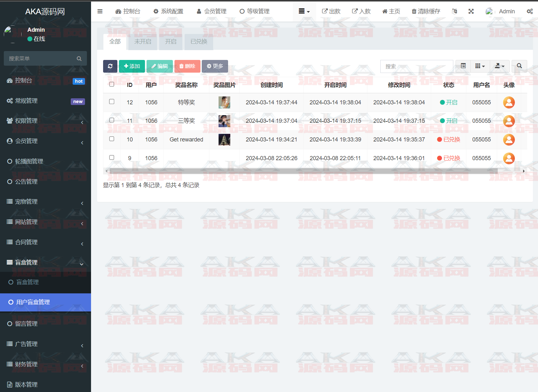Click the prize thumbnail for 特等奖

click(224, 102)
